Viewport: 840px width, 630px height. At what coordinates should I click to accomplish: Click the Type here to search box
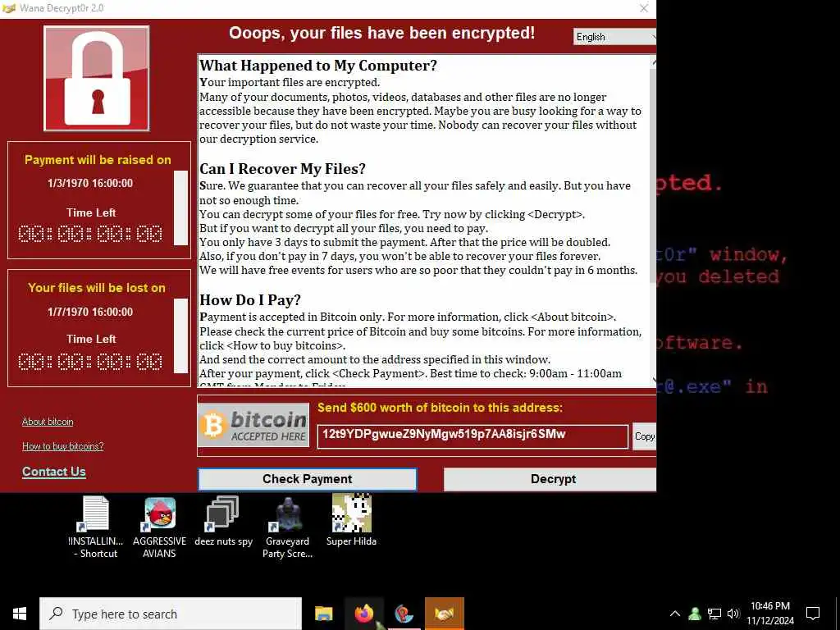171,614
